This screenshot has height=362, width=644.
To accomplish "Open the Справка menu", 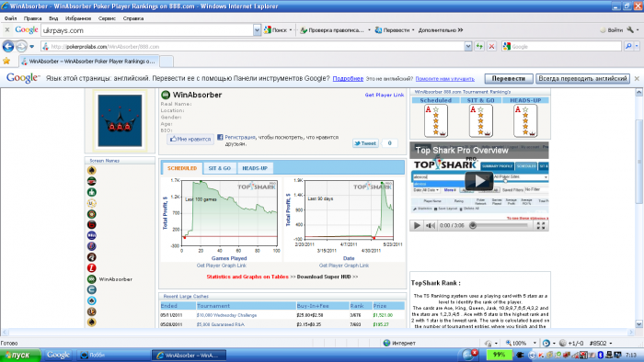I will [x=133, y=18].
